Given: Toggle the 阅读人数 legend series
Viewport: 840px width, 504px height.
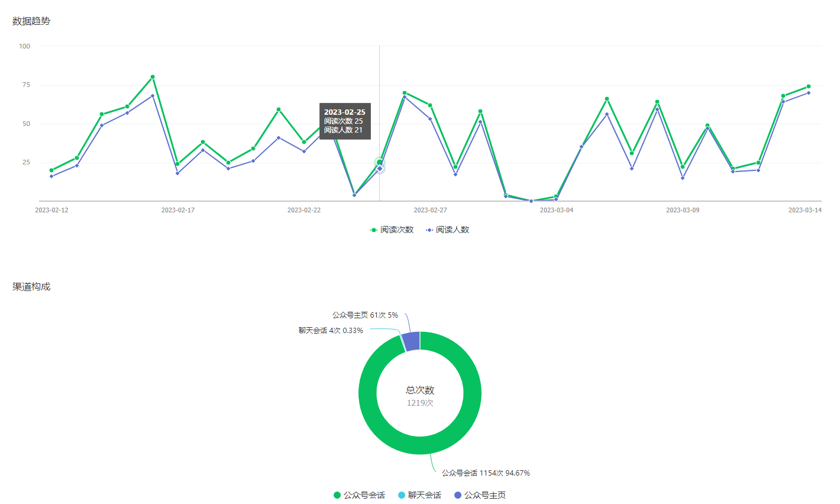Looking at the screenshot, I should pyautogui.click(x=447, y=230).
